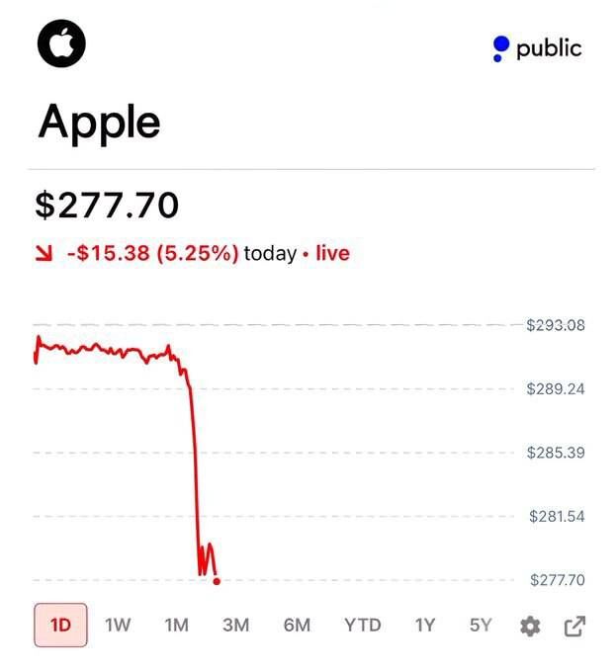Click the $293.08 axis label

pyautogui.click(x=556, y=325)
